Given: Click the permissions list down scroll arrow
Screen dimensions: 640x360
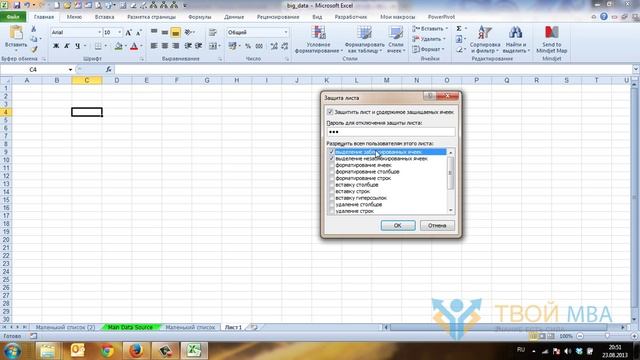Looking at the screenshot, I should [x=451, y=211].
